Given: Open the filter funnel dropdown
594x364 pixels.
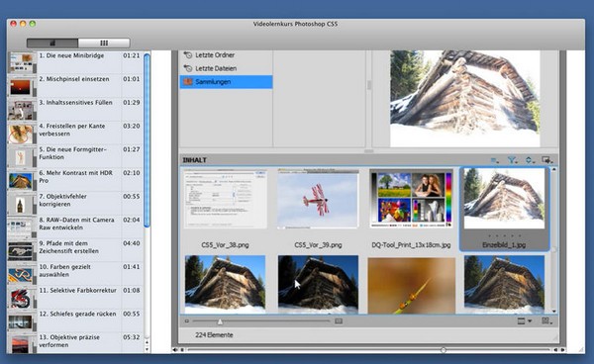Looking at the screenshot, I should point(512,160).
